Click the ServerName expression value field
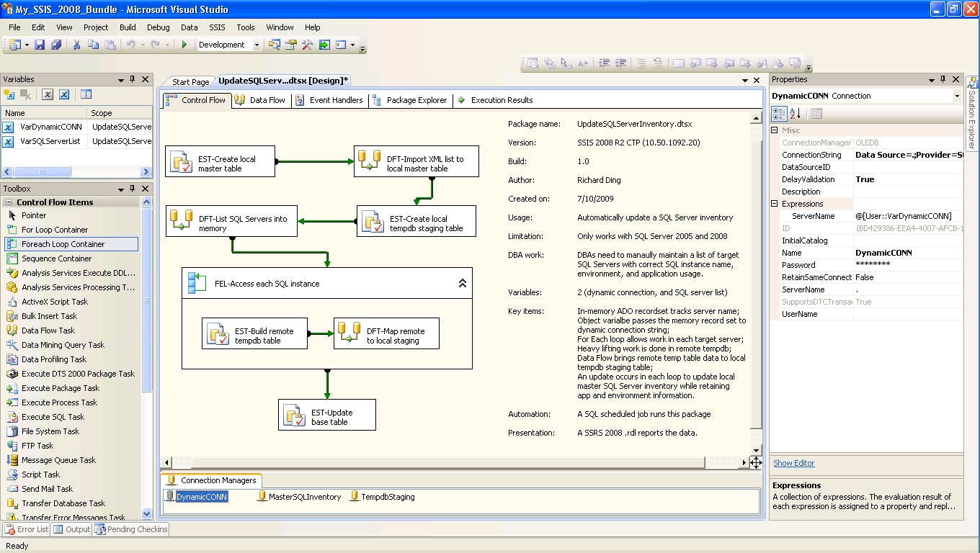The width and height of the screenshot is (980, 553). click(x=909, y=216)
